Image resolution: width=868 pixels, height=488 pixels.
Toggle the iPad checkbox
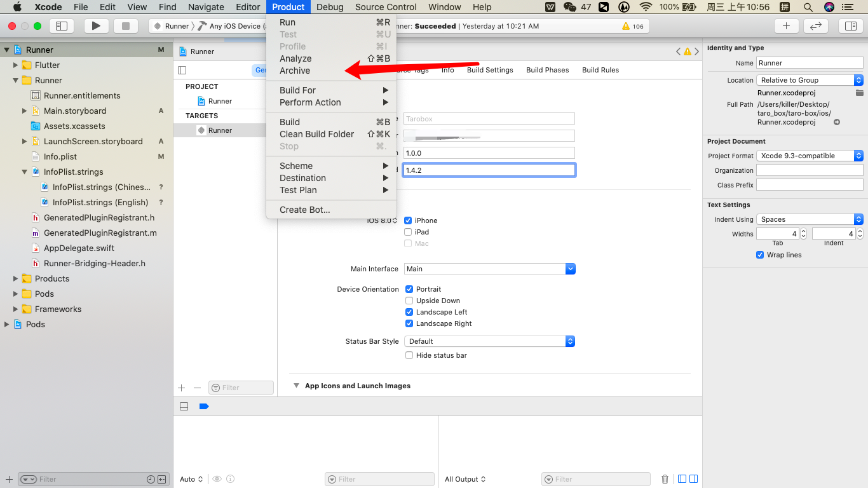click(x=408, y=232)
